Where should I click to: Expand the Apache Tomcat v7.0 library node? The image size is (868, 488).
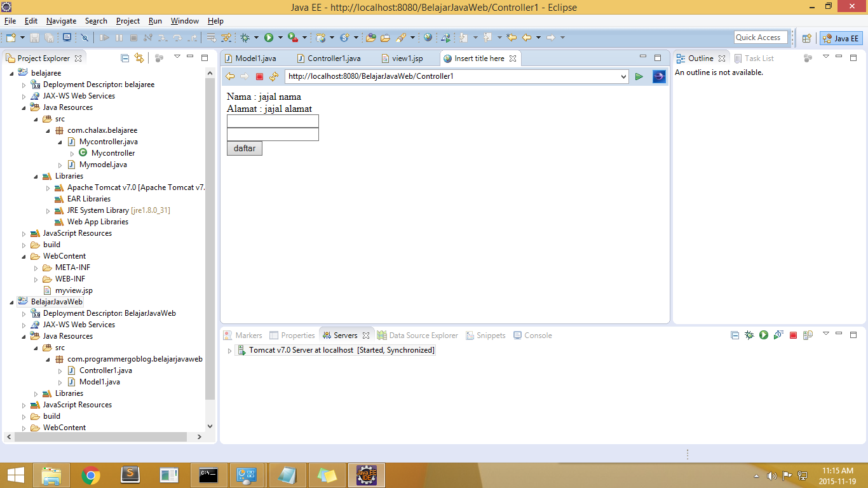point(48,187)
